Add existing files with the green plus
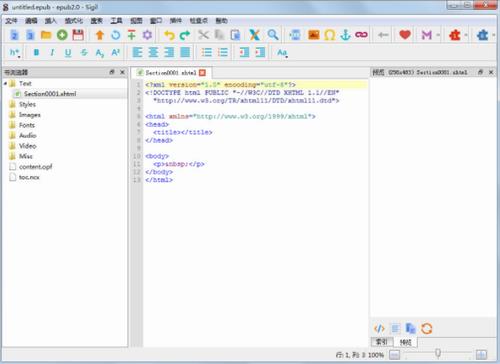This screenshot has height=364, width=500. tap(62, 35)
